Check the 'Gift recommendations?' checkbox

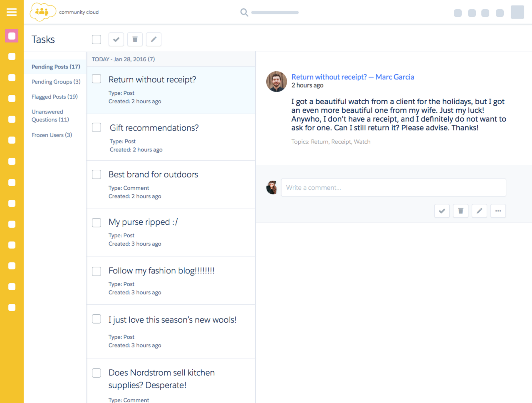coord(97,128)
